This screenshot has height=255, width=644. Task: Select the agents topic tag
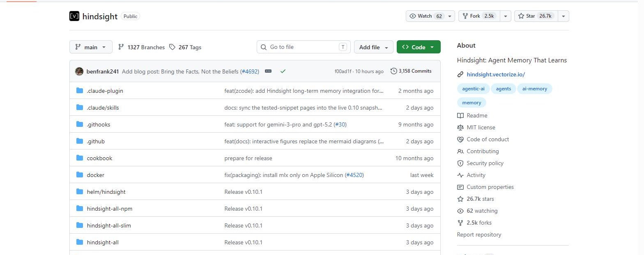tap(504, 89)
